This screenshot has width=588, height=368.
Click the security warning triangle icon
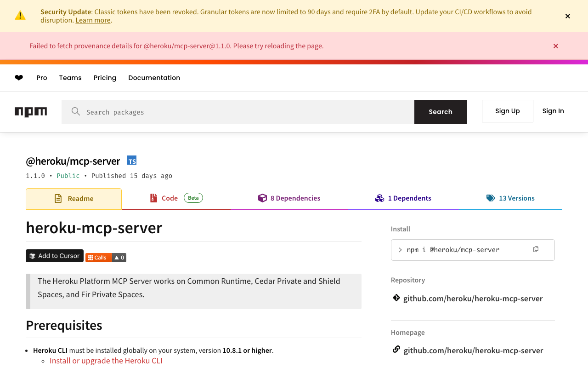20,16
